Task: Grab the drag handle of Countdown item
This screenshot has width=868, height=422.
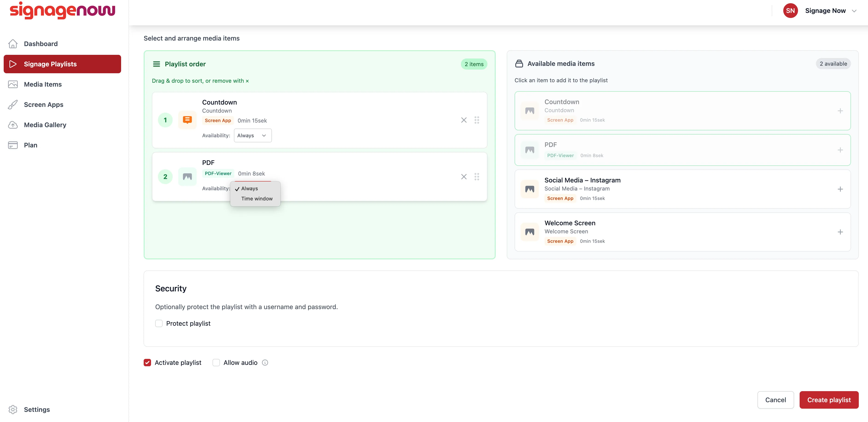Action: click(477, 120)
